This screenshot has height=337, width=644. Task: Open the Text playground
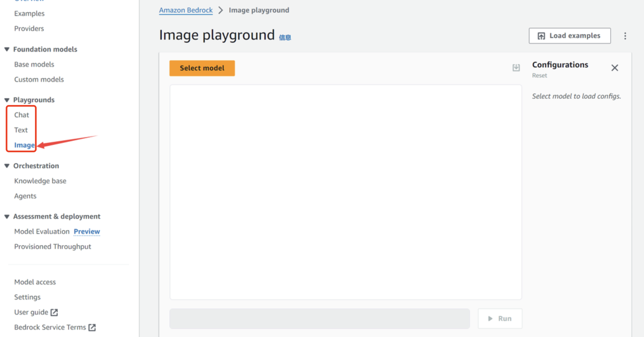coord(21,130)
